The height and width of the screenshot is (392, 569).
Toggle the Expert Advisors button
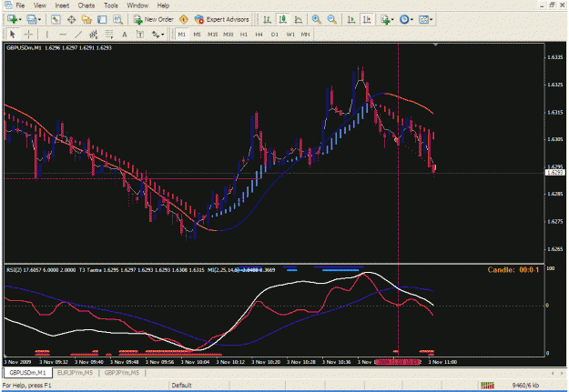pyautogui.click(x=222, y=20)
